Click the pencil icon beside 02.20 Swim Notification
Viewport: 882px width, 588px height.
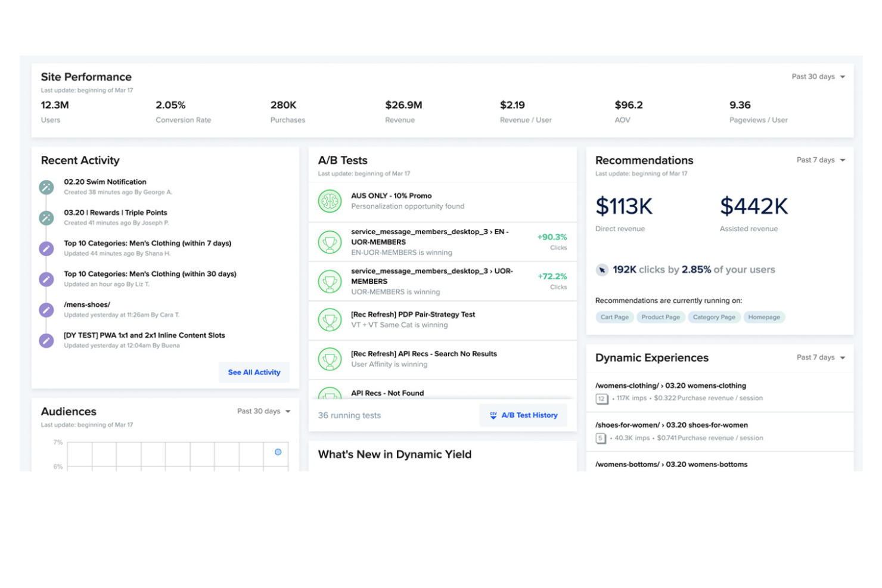click(x=46, y=186)
